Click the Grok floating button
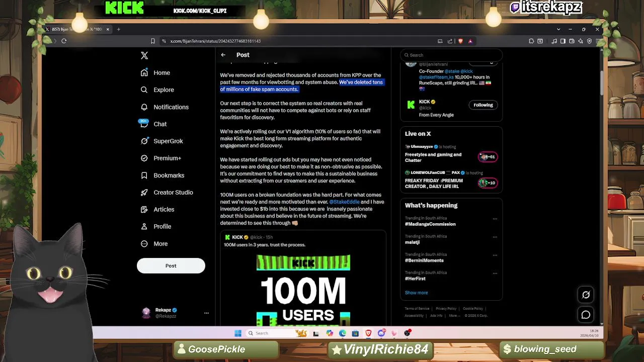Viewport: 644px width, 362px height. [586, 295]
